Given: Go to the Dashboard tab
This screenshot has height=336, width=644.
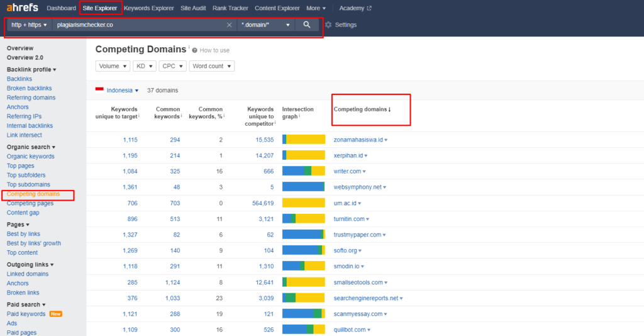Looking at the screenshot, I should coord(61,8).
